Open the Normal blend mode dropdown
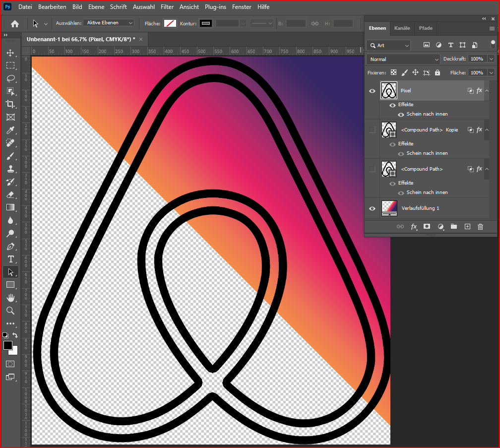Image resolution: width=500 pixels, height=448 pixels. tap(403, 59)
